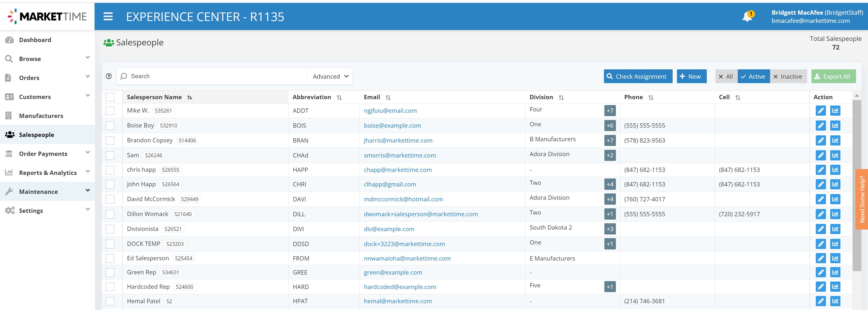The height and width of the screenshot is (310, 868).
Task: Edit Boise Boy with pencil icon
Action: point(821,126)
